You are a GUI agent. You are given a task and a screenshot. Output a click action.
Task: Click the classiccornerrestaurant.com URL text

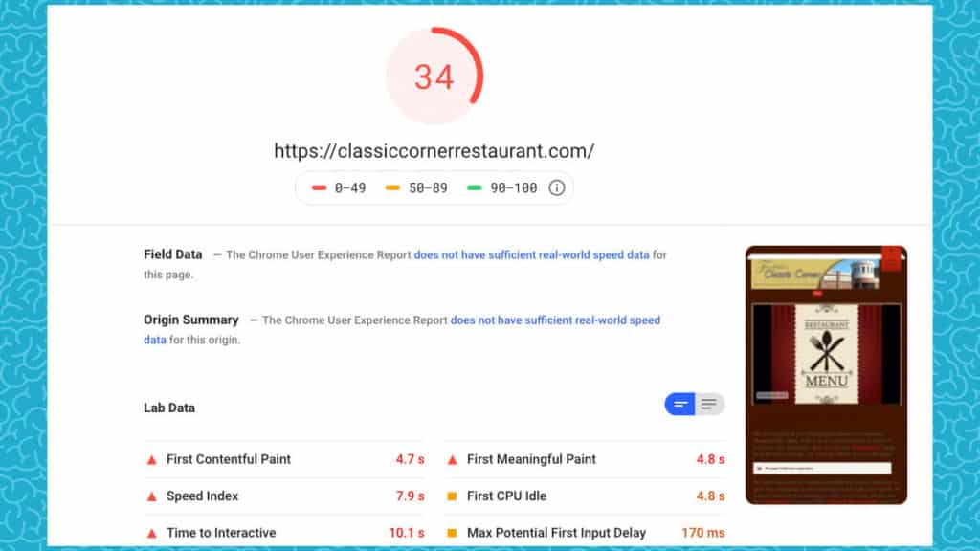[434, 151]
